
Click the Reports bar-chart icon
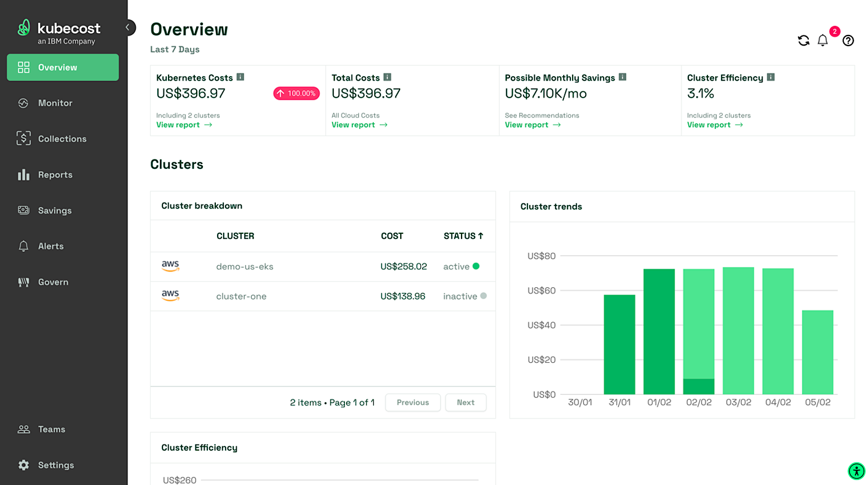tap(24, 175)
